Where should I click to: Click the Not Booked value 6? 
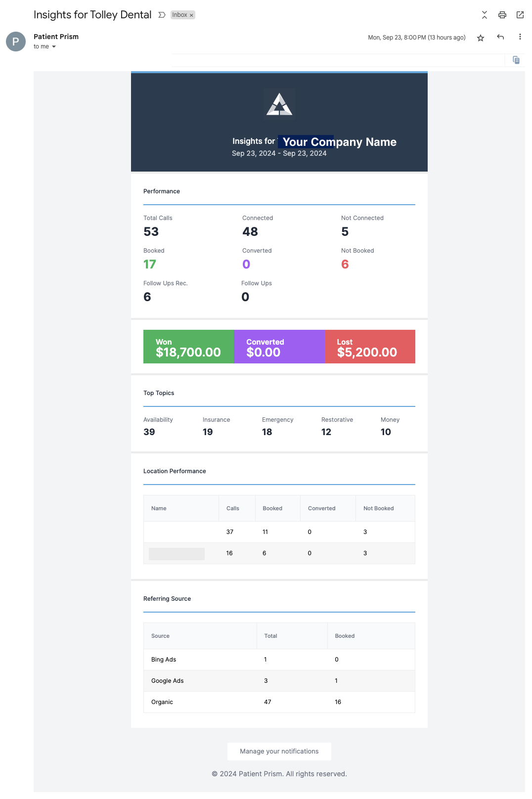click(345, 265)
